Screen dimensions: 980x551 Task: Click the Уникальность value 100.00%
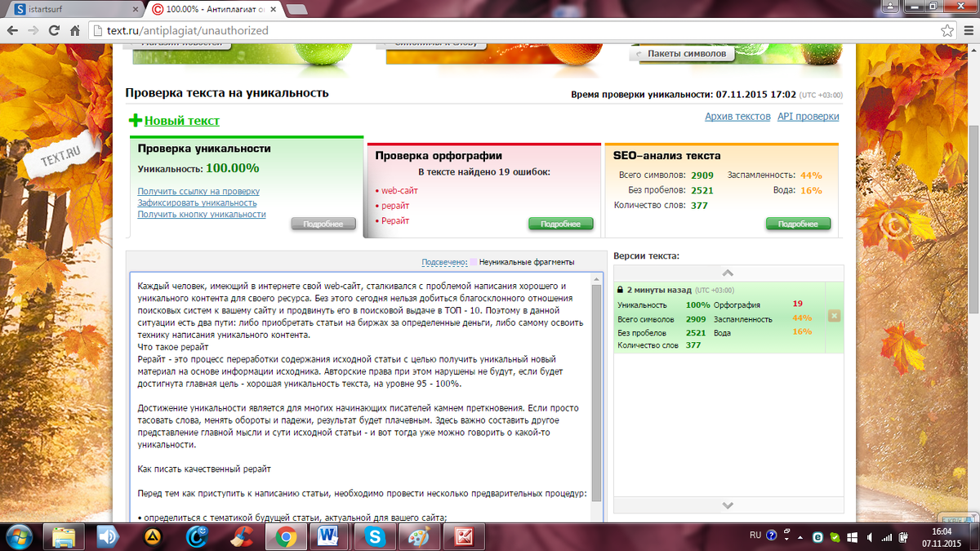pyautogui.click(x=232, y=168)
